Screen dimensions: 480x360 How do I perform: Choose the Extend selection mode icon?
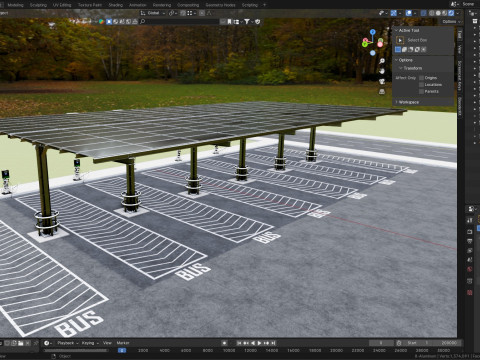point(404,49)
